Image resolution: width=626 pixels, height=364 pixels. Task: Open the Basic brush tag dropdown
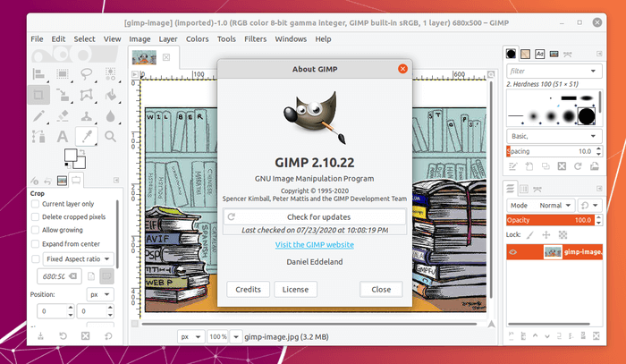coord(554,136)
